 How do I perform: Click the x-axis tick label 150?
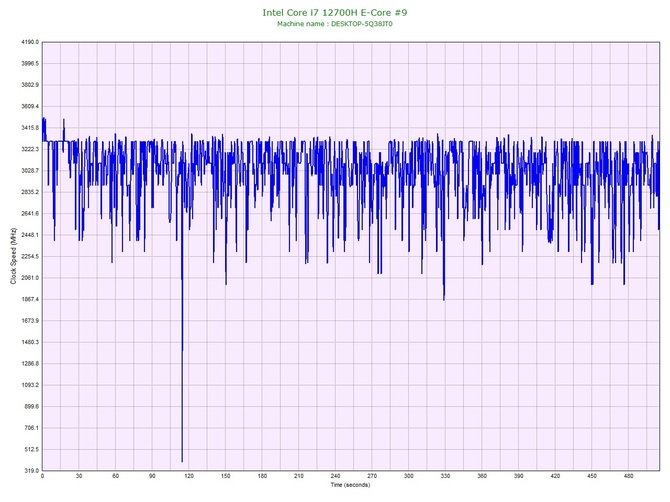pyautogui.click(x=226, y=476)
